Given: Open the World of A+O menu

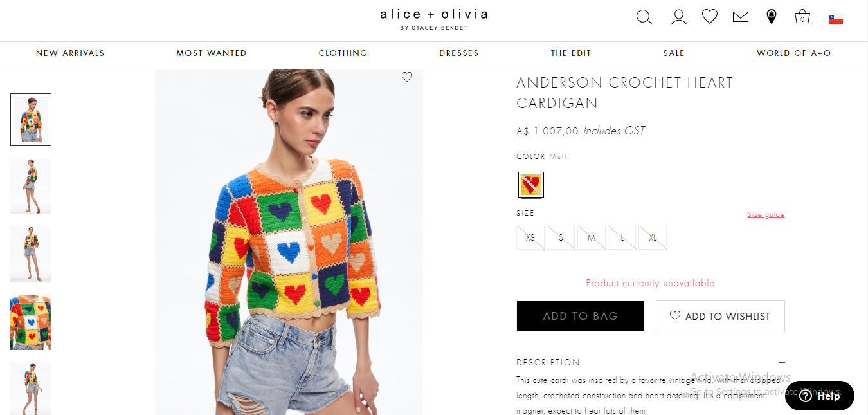Looking at the screenshot, I should [794, 53].
